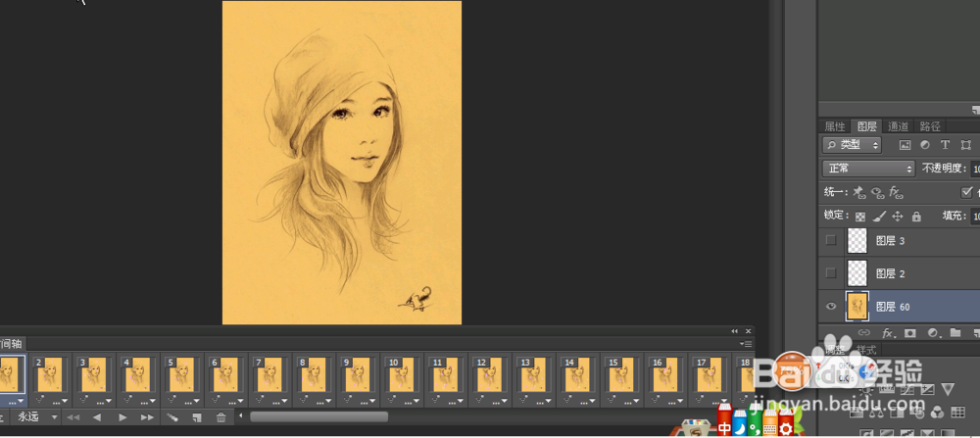Select animation frame 10 thumbnail
980x438 pixels.
coord(402,375)
